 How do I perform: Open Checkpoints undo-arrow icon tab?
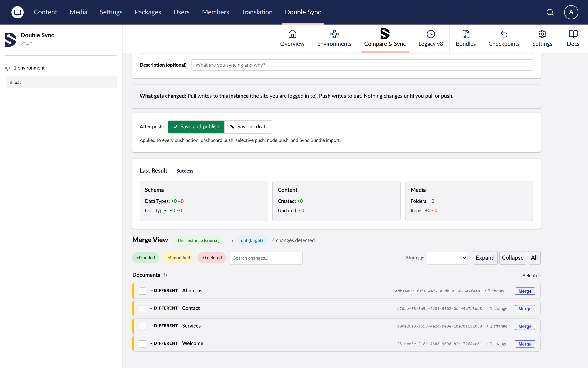(504, 34)
